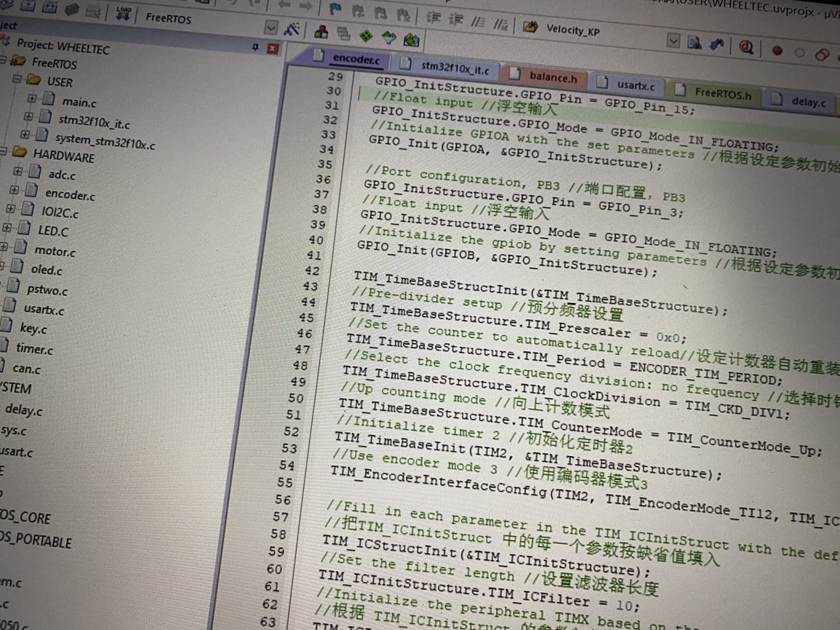This screenshot has height=630, width=840.
Task: Close the Project panel red X
Action: point(273,48)
